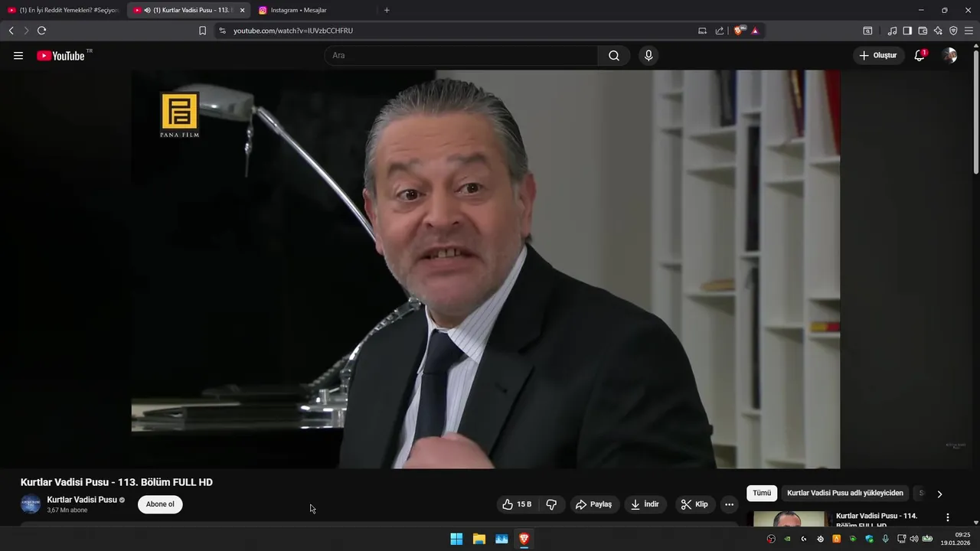
Task: Select Kurtlar Vadisi Pusu adlı yükleyiciden chip
Action: click(x=845, y=494)
